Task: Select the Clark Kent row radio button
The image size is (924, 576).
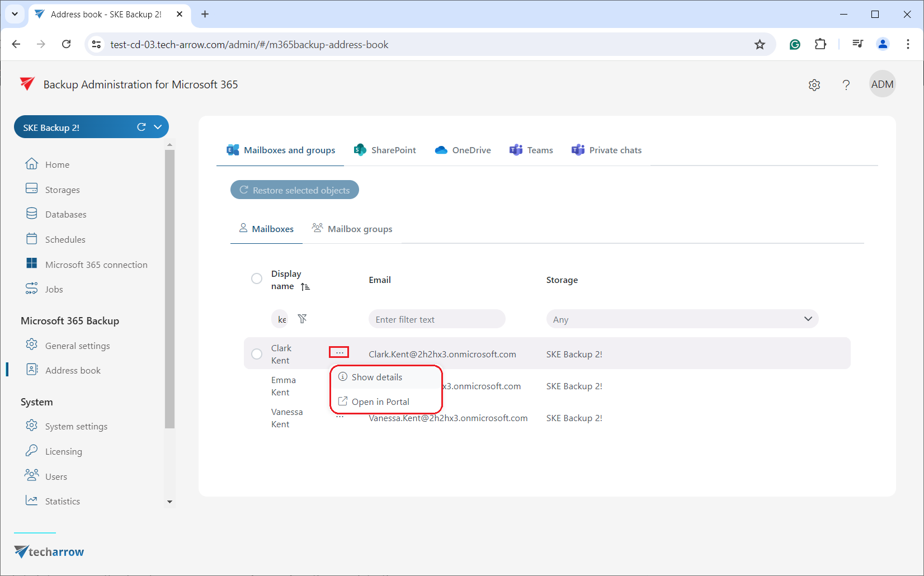Action: [257, 354]
